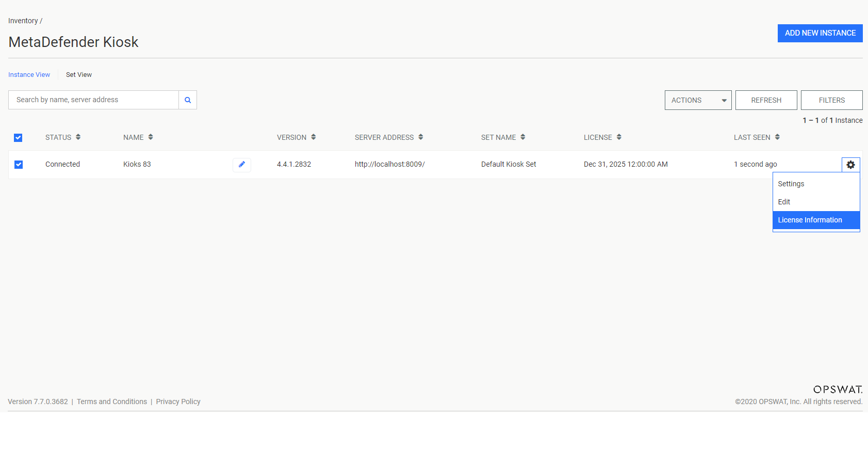868x449 pixels.
Task: Click http://localhost:8009/ server address
Action: (x=390, y=164)
